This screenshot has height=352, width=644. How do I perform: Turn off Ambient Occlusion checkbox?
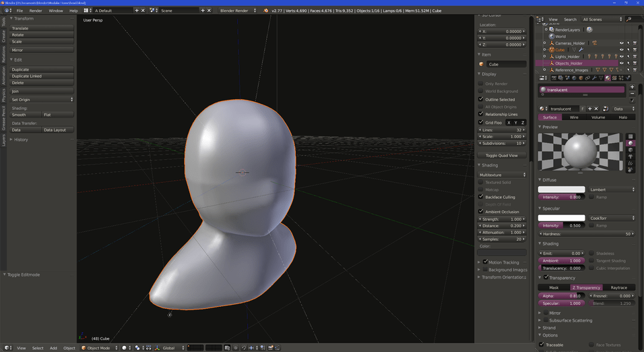481,212
